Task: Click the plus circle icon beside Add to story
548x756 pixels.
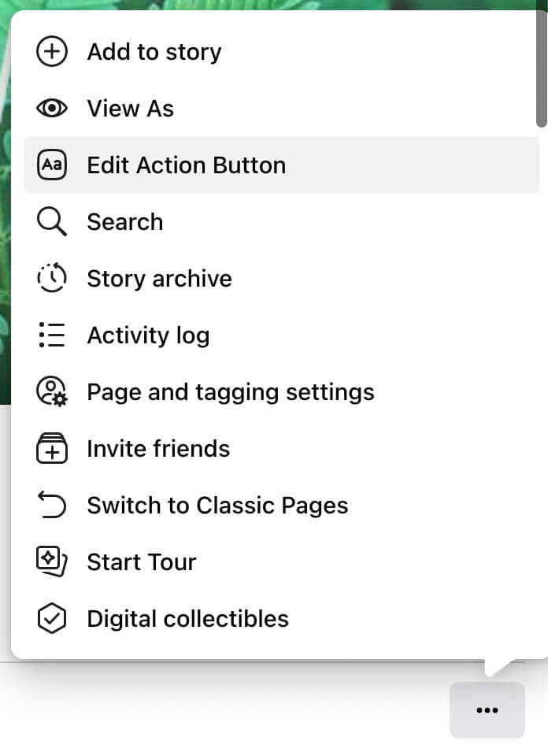Action: [x=52, y=52]
